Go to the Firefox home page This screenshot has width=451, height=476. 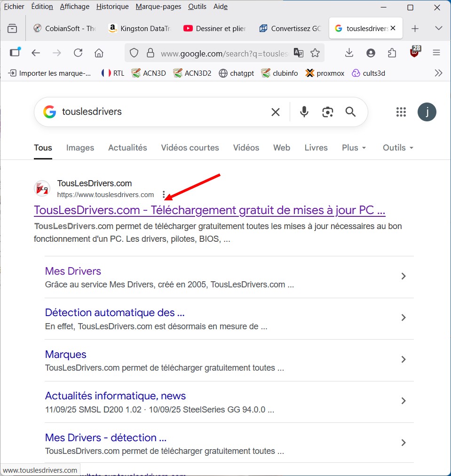[99, 53]
